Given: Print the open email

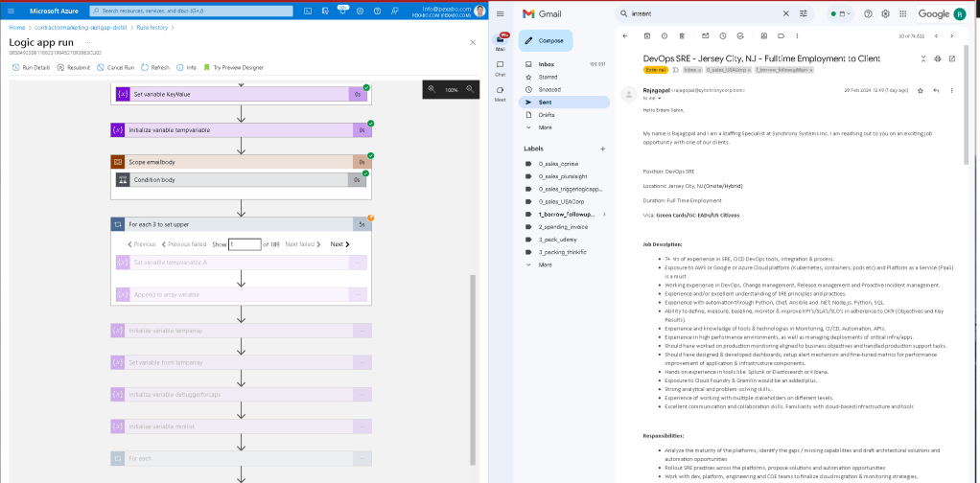Looking at the screenshot, I should pos(938,58).
